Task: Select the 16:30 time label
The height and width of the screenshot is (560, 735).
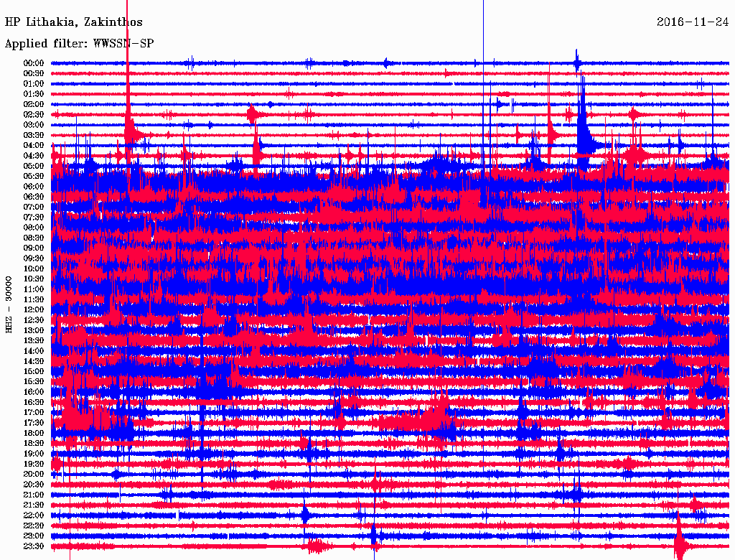Action: point(34,403)
